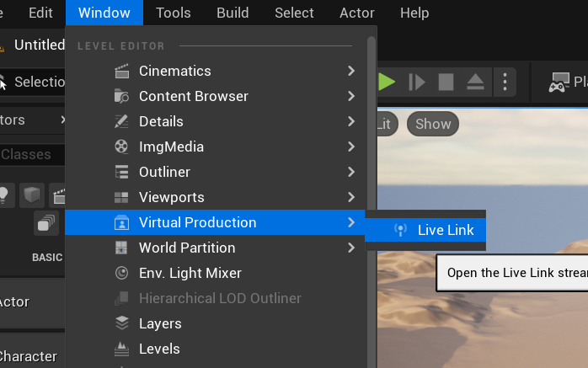This screenshot has height=368, width=588.
Task: Click the Lit view mode button
Action: (x=387, y=124)
